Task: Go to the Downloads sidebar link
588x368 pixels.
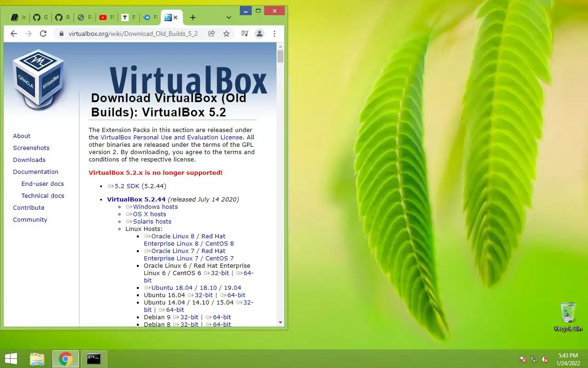Action: click(29, 160)
